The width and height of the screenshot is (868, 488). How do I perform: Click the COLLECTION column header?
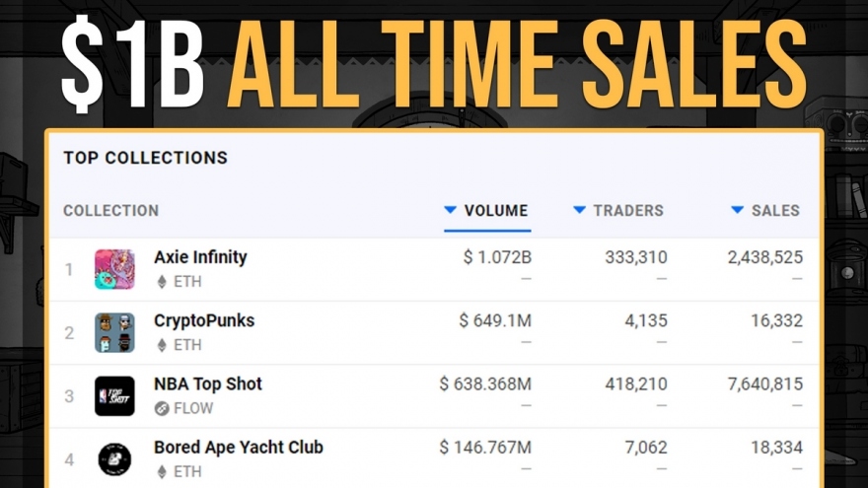pos(110,210)
